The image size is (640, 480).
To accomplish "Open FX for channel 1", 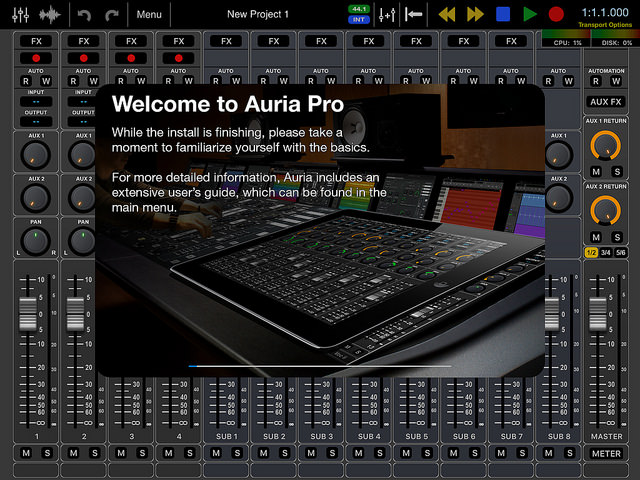I will tap(36, 41).
